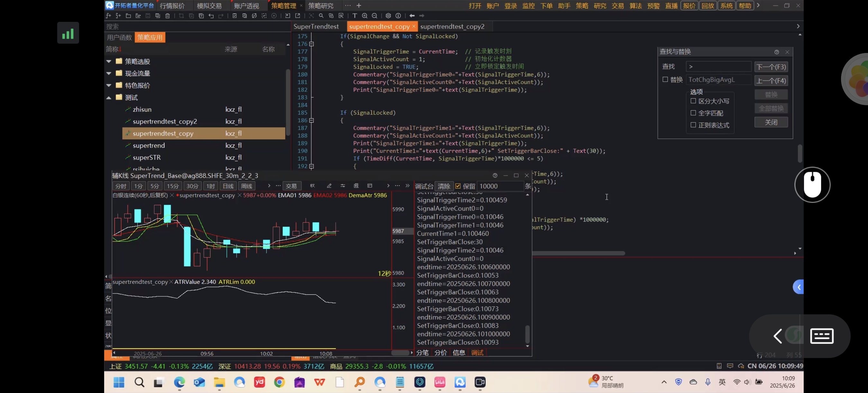This screenshot has height=393, width=868.
Task: Click the navigate back arrow icon
Action: [412, 16]
